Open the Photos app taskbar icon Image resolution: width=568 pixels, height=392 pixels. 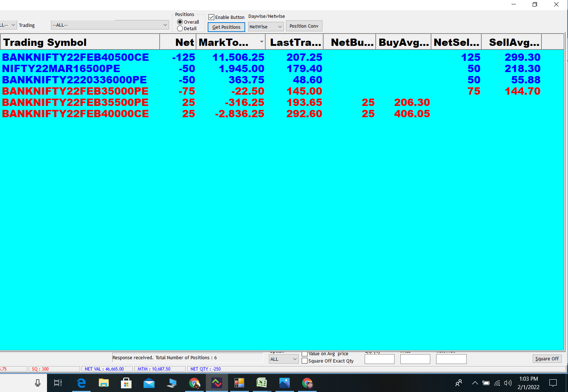(284, 383)
